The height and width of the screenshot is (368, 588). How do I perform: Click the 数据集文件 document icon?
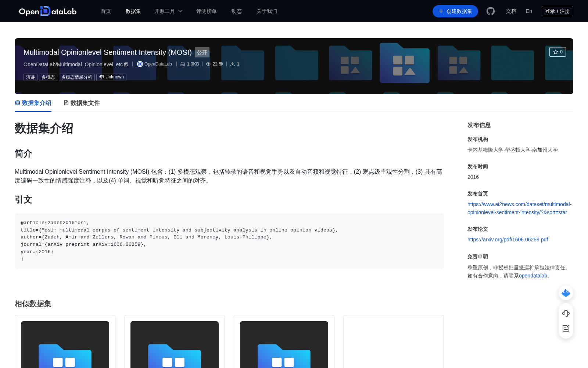[66, 103]
